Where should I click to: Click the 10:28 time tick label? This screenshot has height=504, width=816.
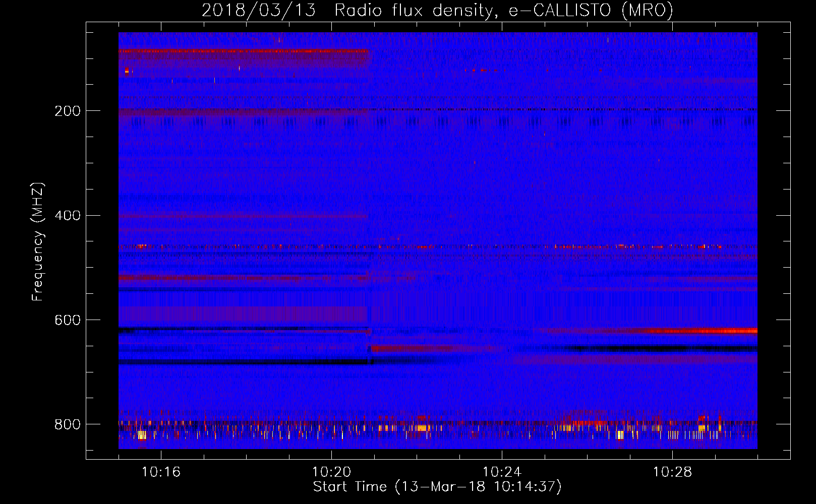click(x=672, y=472)
